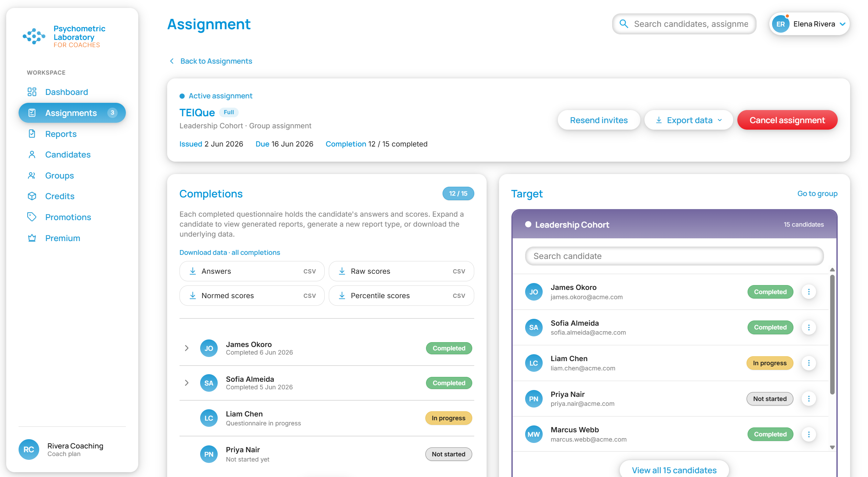This screenshot has width=868, height=477.
Task: Click the Assignments count badge 3
Action: click(x=112, y=113)
